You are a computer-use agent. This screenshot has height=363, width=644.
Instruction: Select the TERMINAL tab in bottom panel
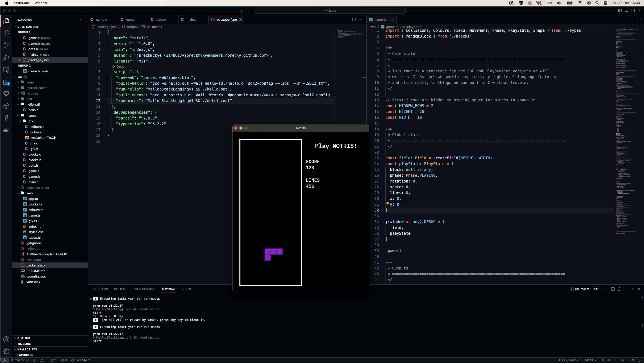pos(168,289)
